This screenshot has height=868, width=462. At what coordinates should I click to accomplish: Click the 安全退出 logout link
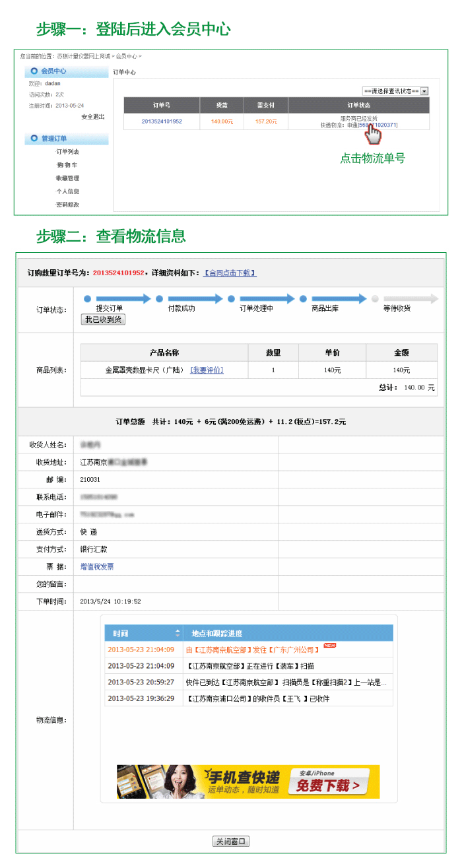[92, 117]
